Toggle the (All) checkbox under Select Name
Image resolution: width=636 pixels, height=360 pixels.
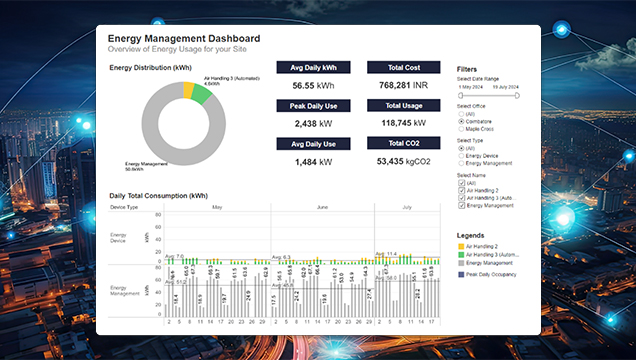(462, 183)
